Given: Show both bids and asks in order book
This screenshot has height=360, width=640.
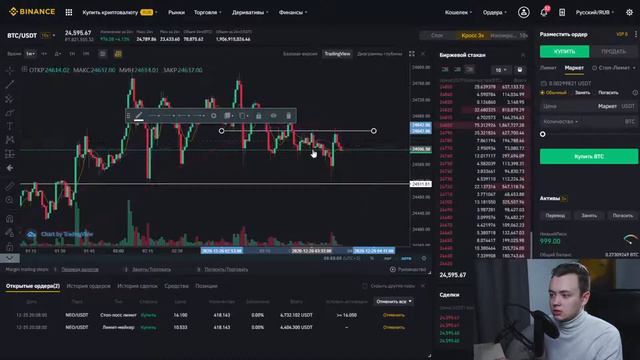Looking at the screenshot, I should 445,70.
